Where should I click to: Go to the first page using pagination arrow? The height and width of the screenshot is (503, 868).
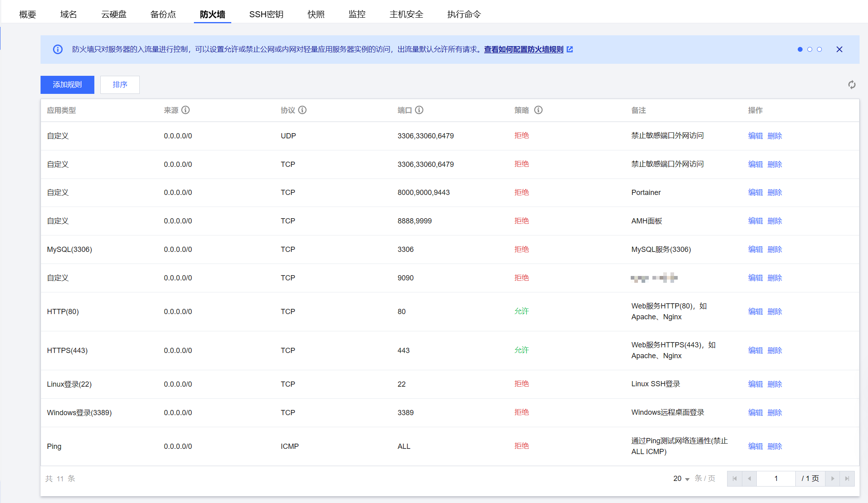pyautogui.click(x=734, y=479)
